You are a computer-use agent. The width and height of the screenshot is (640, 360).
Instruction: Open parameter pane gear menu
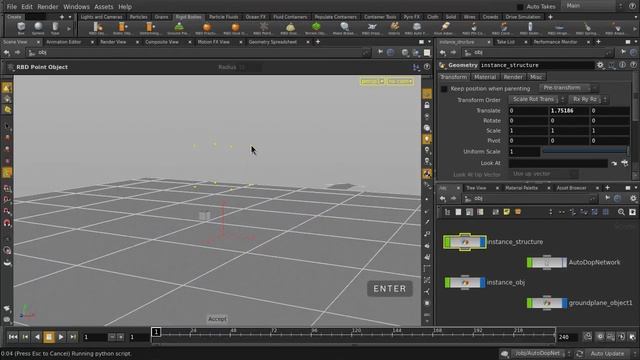[600, 65]
